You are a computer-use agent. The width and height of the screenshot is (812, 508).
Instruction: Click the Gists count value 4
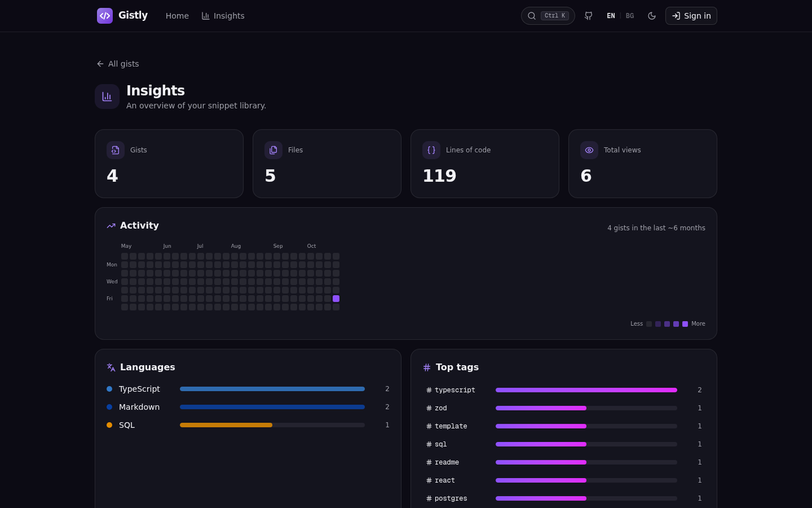tap(112, 176)
